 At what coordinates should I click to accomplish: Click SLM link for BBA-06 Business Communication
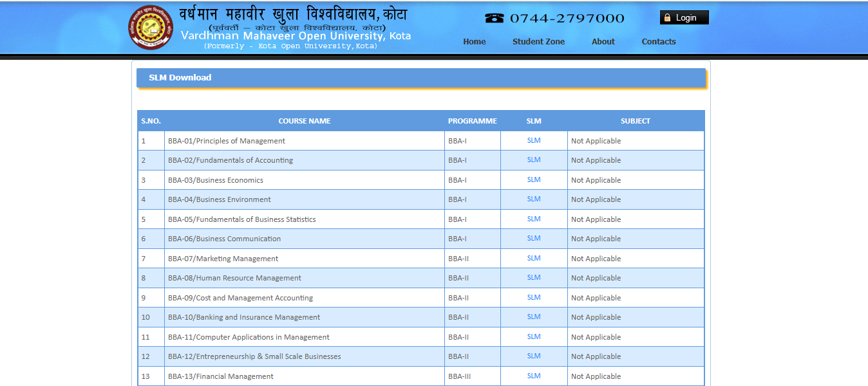pos(533,239)
